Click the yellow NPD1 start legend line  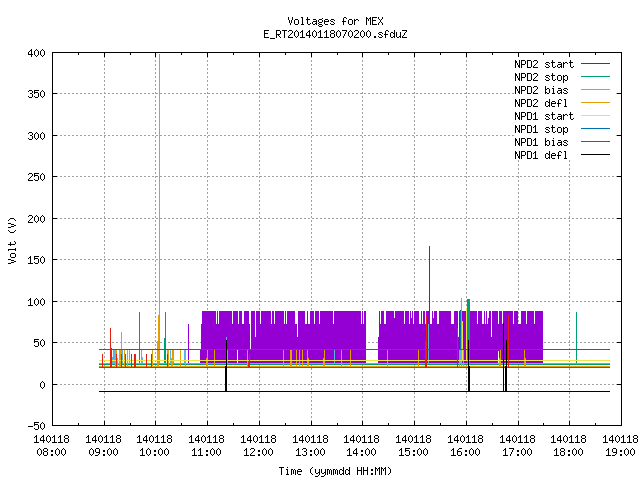(596, 116)
